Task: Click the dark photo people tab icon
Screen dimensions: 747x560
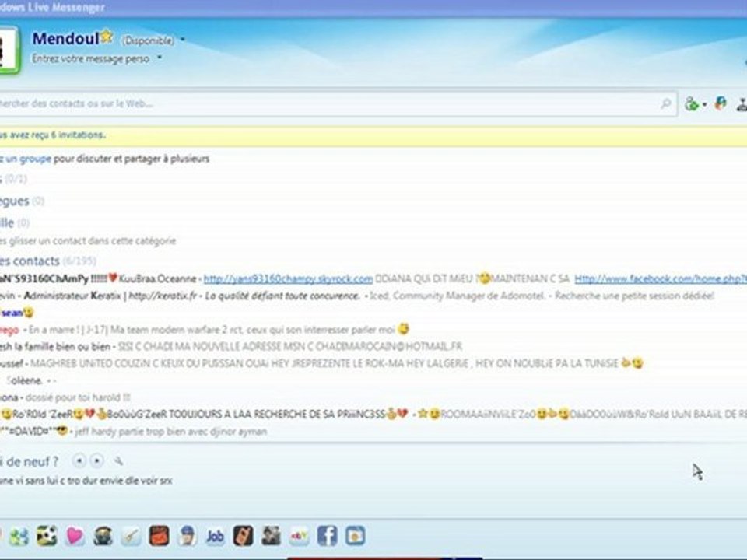Action: click(271, 536)
